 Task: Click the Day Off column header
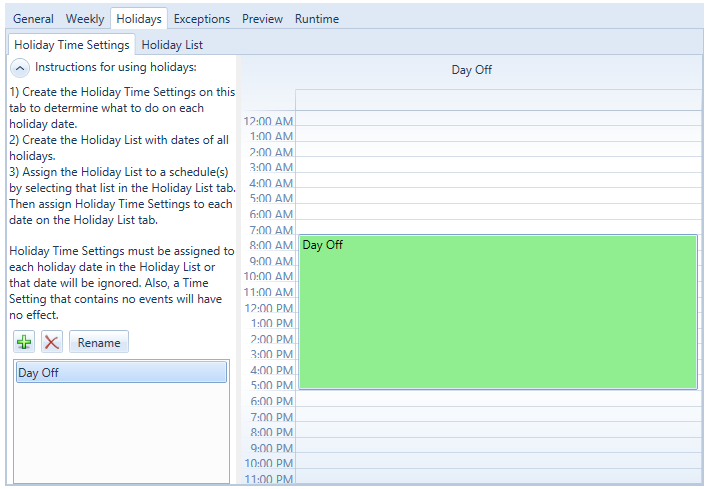pyautogui.click(x=471, y=70)
